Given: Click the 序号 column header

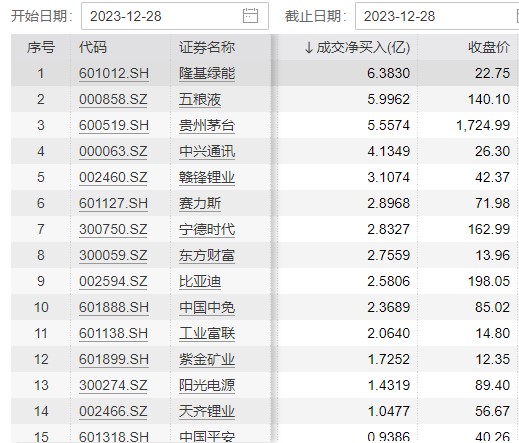Looking at the screenshot, I should (41, 47).
